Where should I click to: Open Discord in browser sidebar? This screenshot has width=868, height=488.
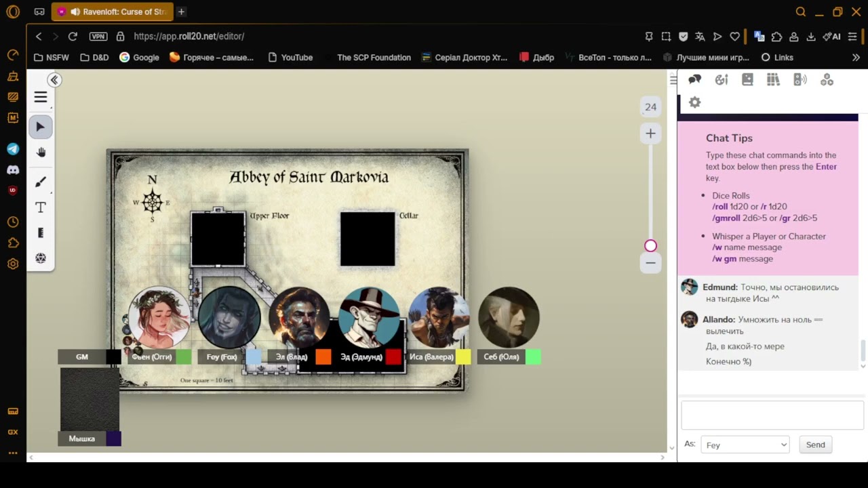(13, 170)
